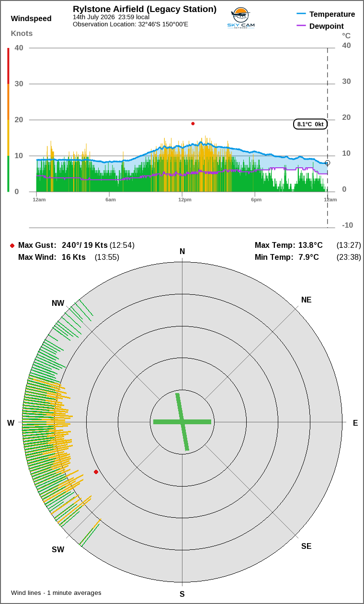Click the Rylstone Airfield (Legacy Station) title
Viewport: 364px width, 604px height.
click(x=145, y=9)
